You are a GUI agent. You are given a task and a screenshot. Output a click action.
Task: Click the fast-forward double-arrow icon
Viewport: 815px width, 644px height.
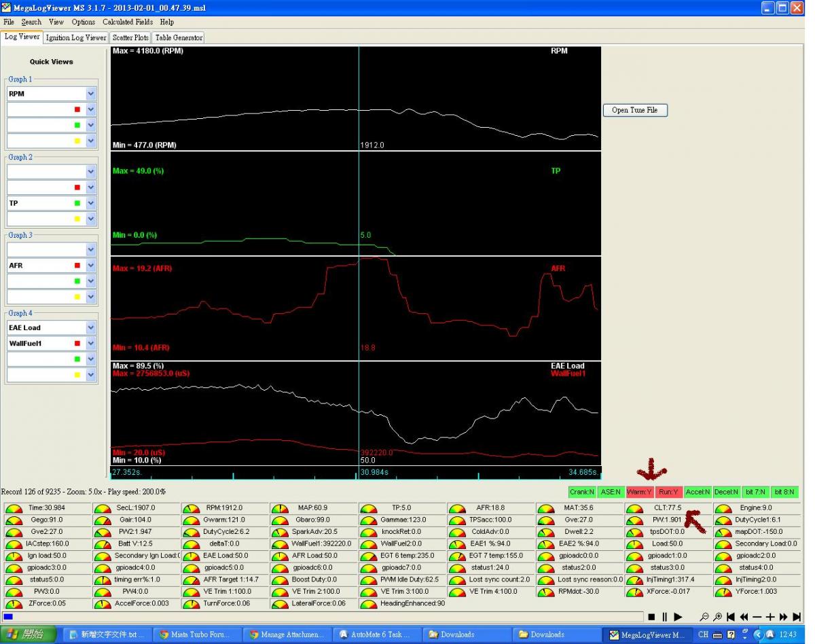tap(784, 617)
